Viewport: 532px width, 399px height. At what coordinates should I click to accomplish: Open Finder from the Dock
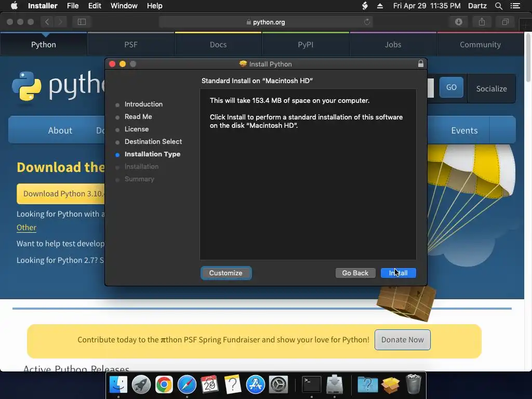(x=118, y=385)
